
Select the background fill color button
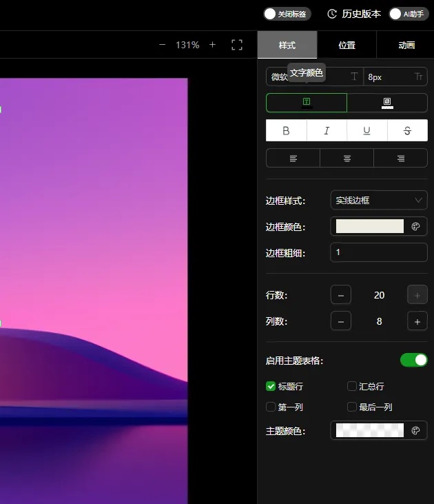387,103
